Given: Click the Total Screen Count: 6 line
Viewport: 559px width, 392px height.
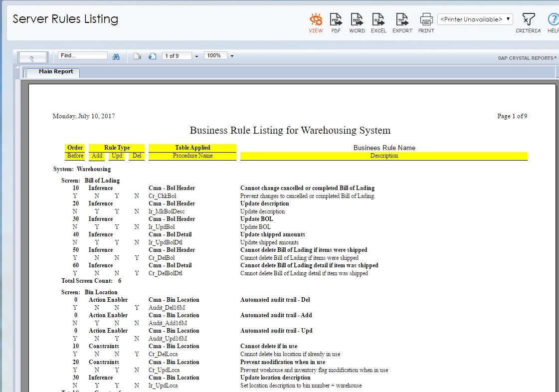Looking at the screenshot, I should click(x=91, y=281).
